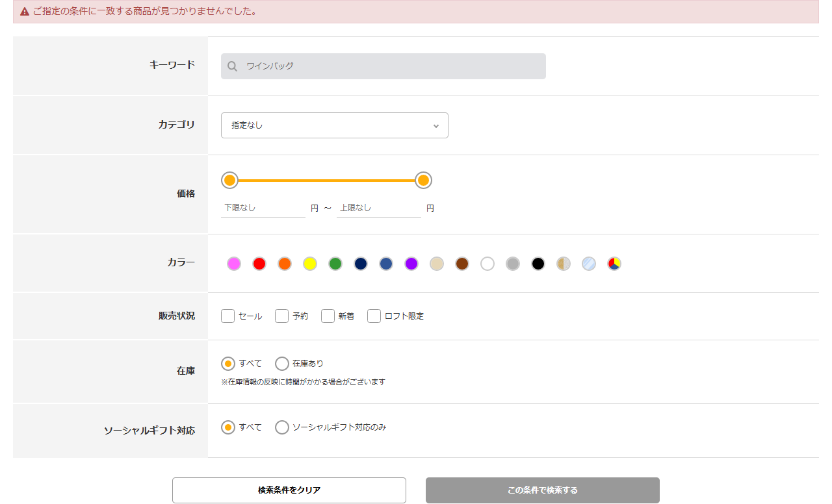Select the beige color swatch
This screenshot has height=504, width=832.
coord(437,264)
